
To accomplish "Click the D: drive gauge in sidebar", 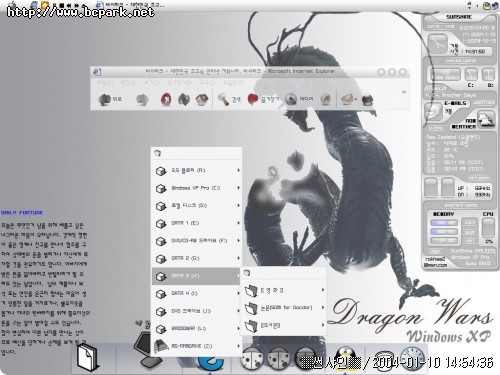I will tap(488, 75).
